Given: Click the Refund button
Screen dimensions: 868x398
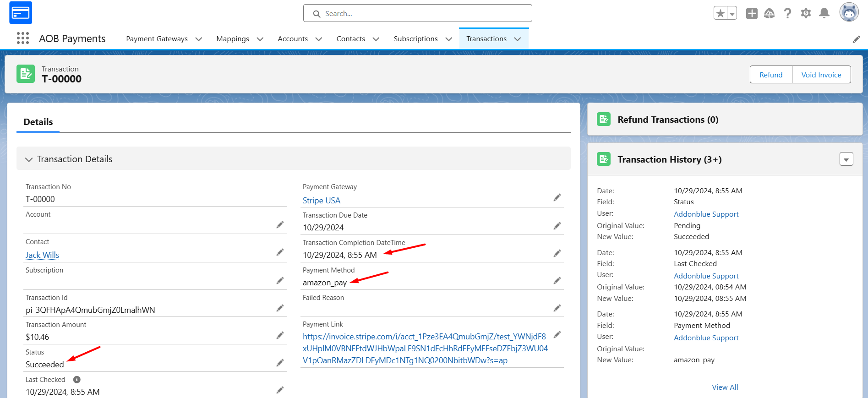Looking at the screenshot, I should (771, 75).
